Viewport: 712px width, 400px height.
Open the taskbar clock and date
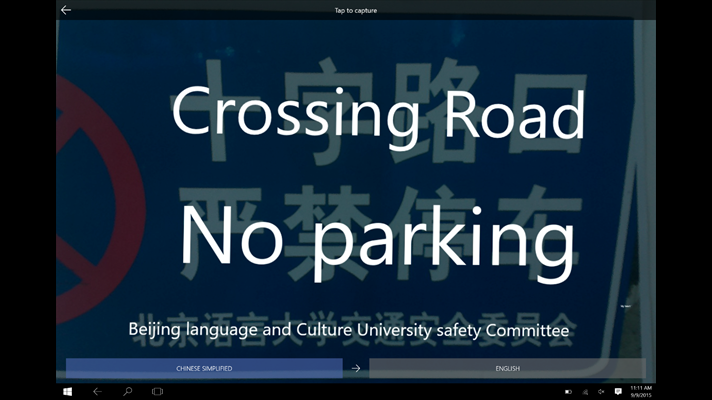641,391
